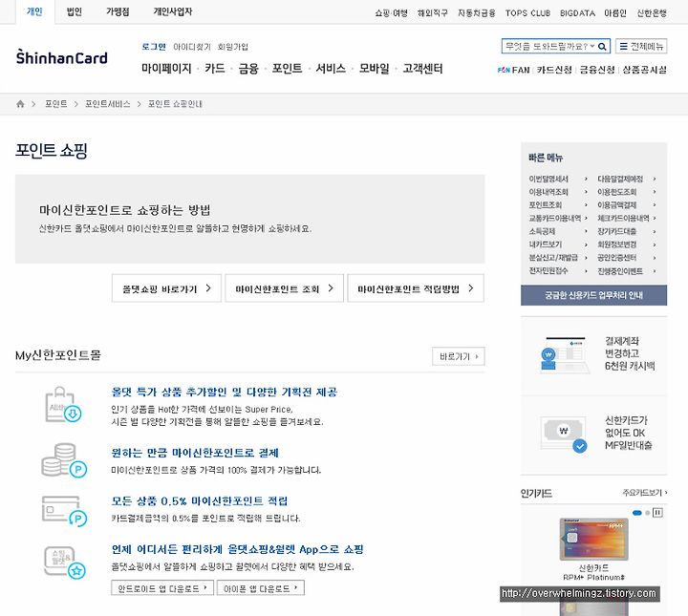Click 올댓쇼핑 바로가기 button
Screen dimensions: 688x616
pyautogui.click(x=166, y=288)
